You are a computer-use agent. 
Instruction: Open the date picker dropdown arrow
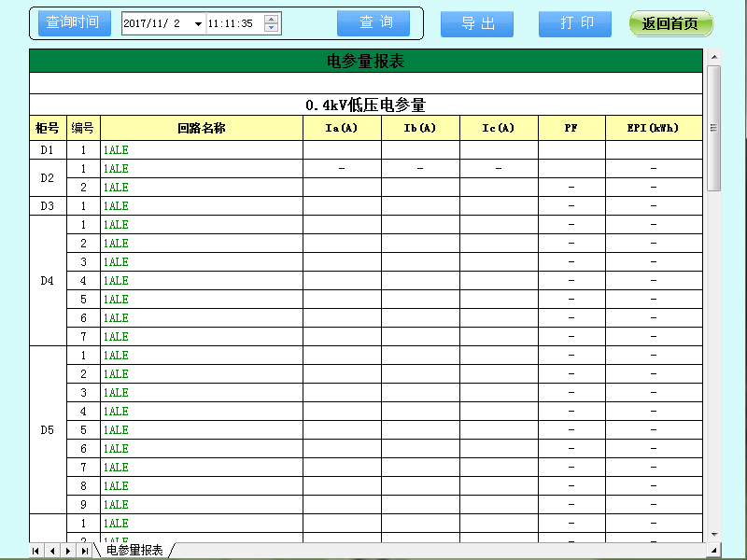[198, 24]
